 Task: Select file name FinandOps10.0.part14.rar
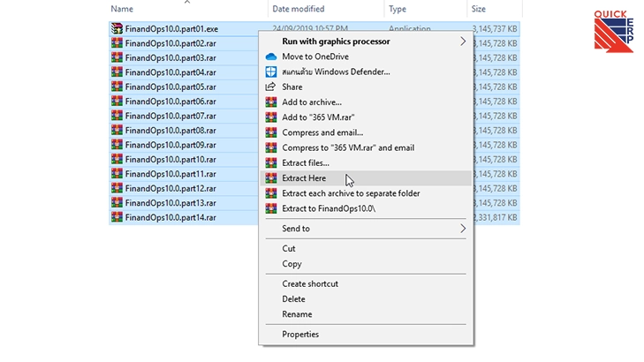pyautogui.click(x=170, y=217)
